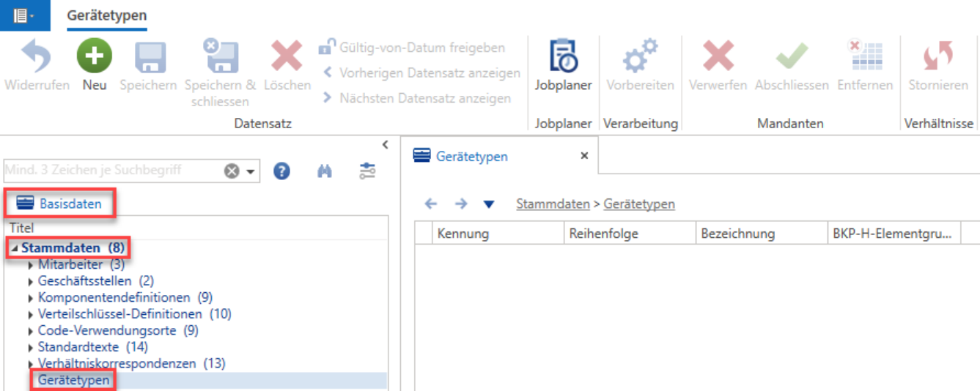The width and height of the screenshot is (980, 391).
Task: Open help via the question mark icon
Action: click(x=282, y=171)
